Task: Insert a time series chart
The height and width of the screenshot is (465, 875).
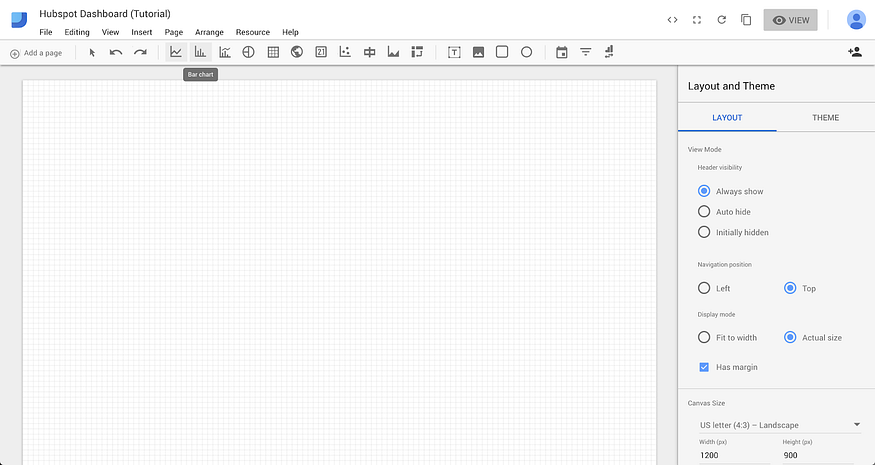Action: tap(176, 52)
